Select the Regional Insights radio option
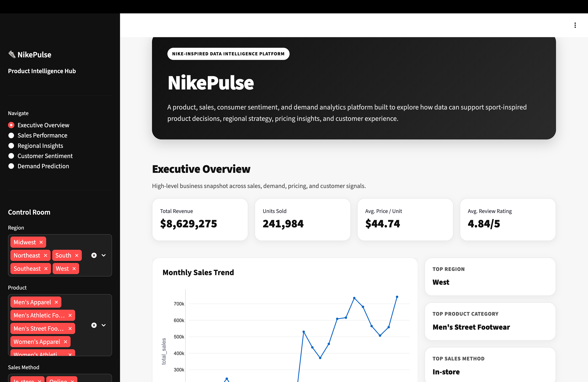The height and width of the screenshot is (382, 588). [11, 146]
